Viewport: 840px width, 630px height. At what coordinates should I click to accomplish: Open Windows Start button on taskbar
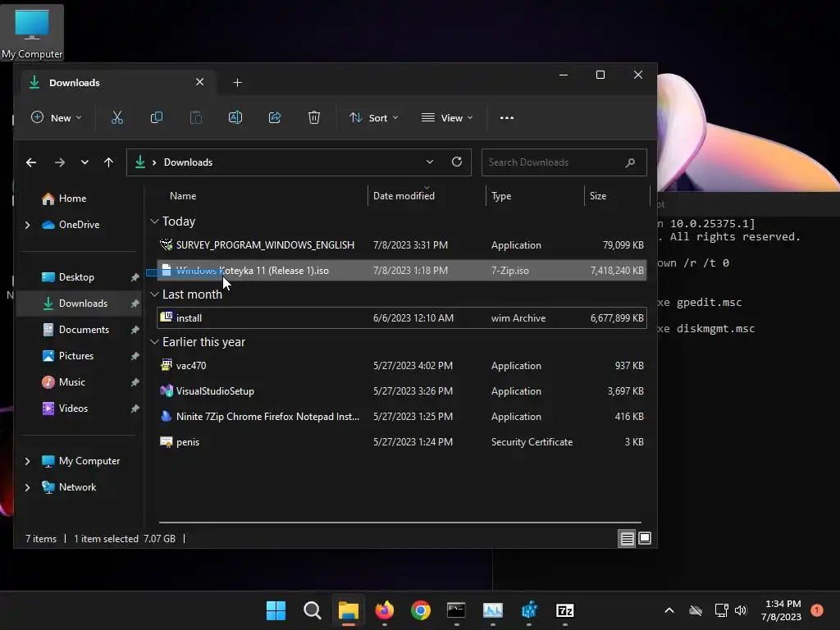click(x=276, y=610)
